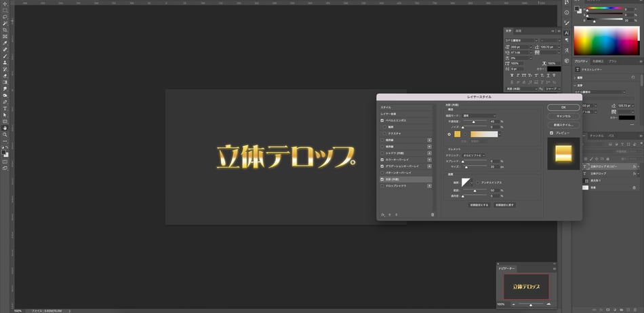Click the 新規スタイル... button
Image resolution: width=644 pixels, height=313 pixels.
[x=563, y=125]
